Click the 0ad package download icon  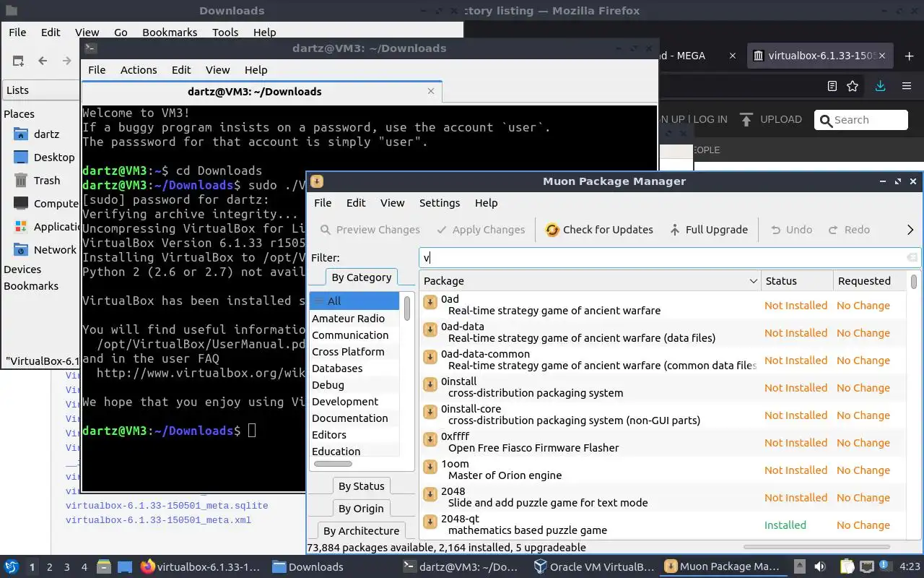[430, 302]
